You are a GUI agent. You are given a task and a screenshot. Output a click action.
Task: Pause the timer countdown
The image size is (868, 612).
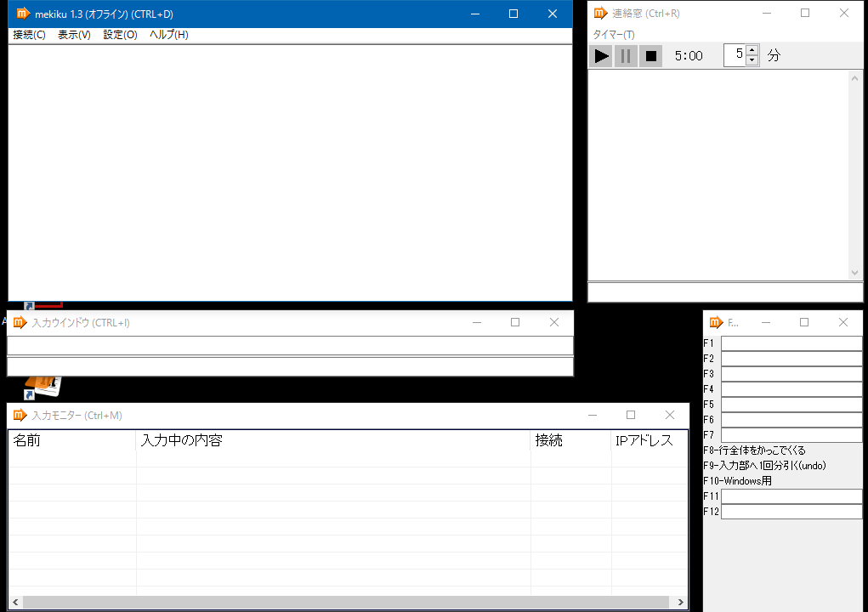click(x=626, y=56)
